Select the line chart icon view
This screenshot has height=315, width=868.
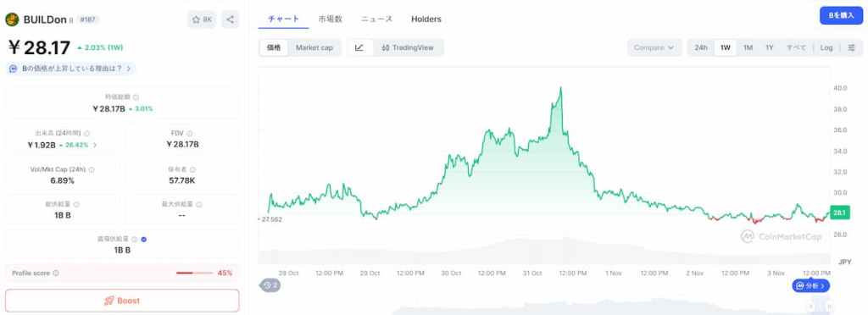click(x=359, y=47)
